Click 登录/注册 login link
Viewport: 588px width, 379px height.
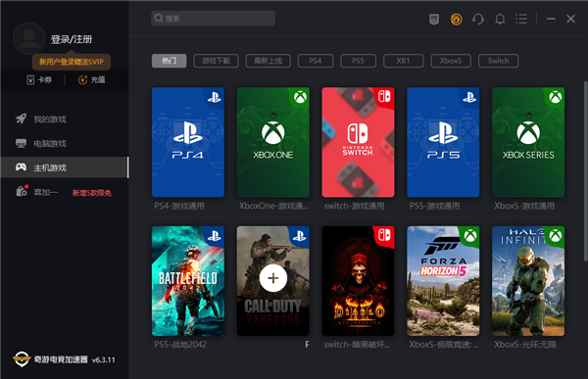point(72,39)
